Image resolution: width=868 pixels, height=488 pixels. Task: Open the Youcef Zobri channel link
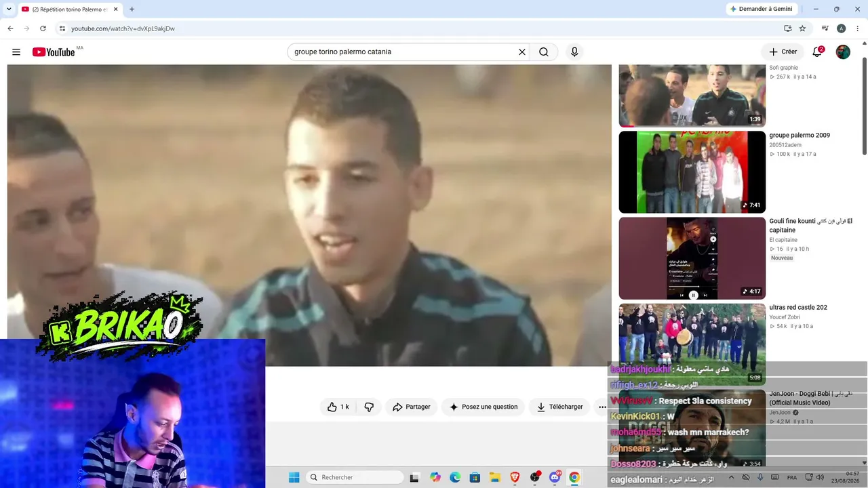pyautogui.click(x=785, y=317)
